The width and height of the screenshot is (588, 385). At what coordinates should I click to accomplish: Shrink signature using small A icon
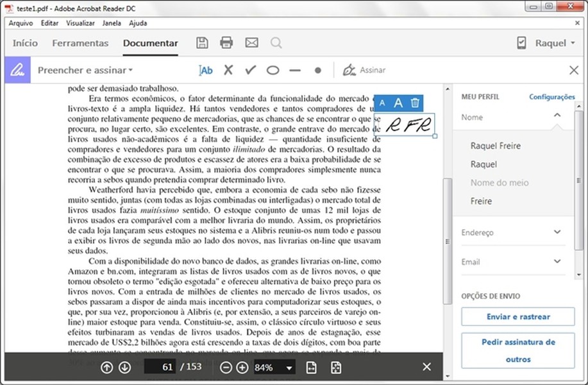tap(382, 102)
